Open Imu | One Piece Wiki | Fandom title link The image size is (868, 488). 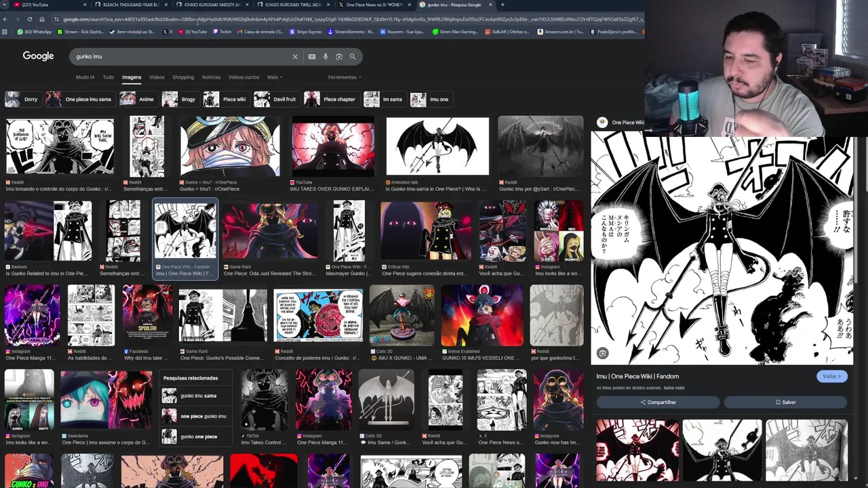pyautogui.click(x=637, y=376)
